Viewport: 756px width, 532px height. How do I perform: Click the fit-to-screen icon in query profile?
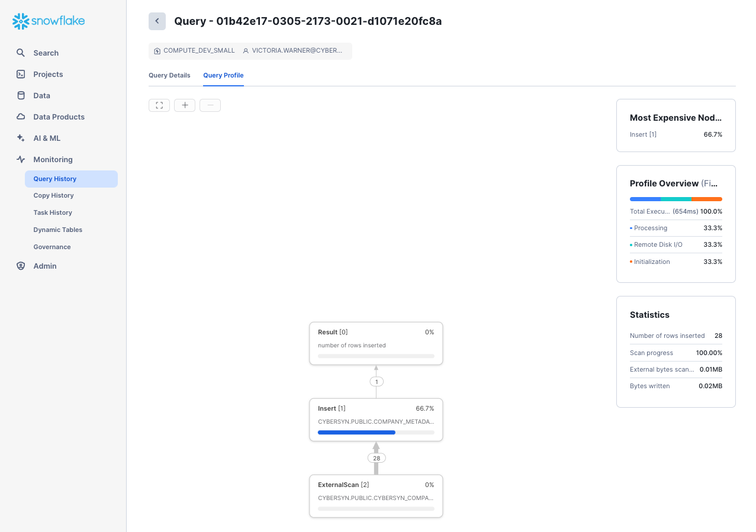[x=159, y=105]
